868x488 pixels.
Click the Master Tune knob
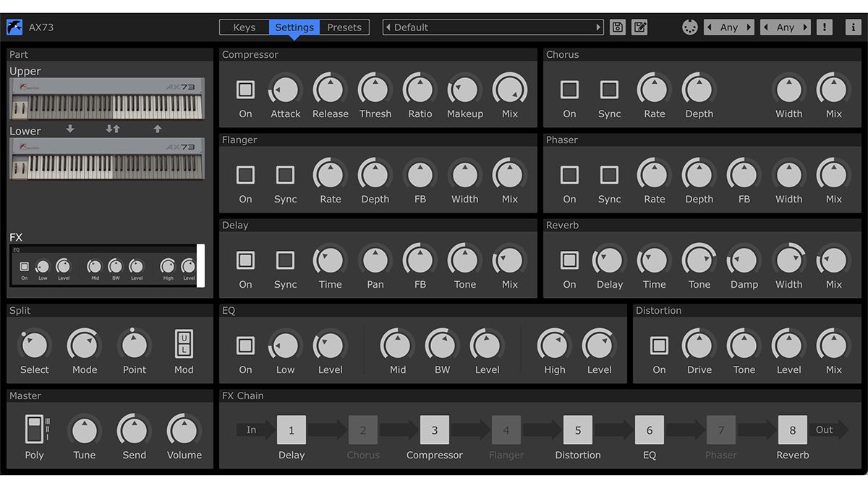pos(85,431)
